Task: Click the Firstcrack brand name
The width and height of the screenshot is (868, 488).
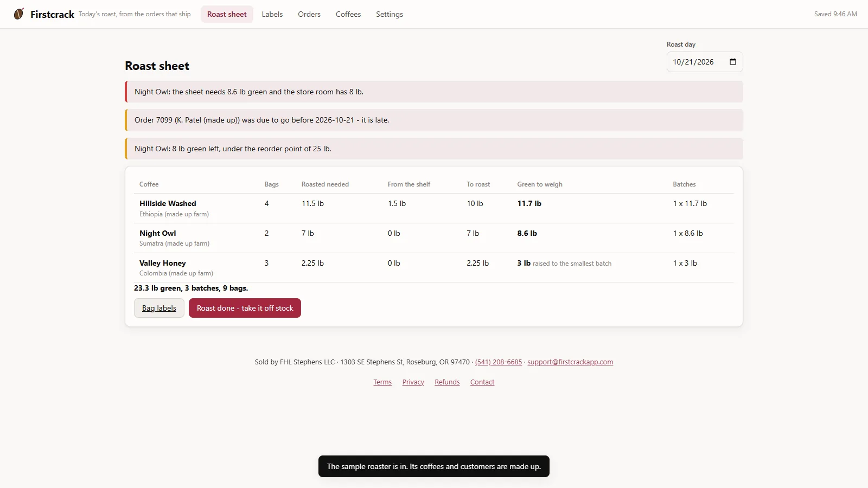Action: coord(52,14)
